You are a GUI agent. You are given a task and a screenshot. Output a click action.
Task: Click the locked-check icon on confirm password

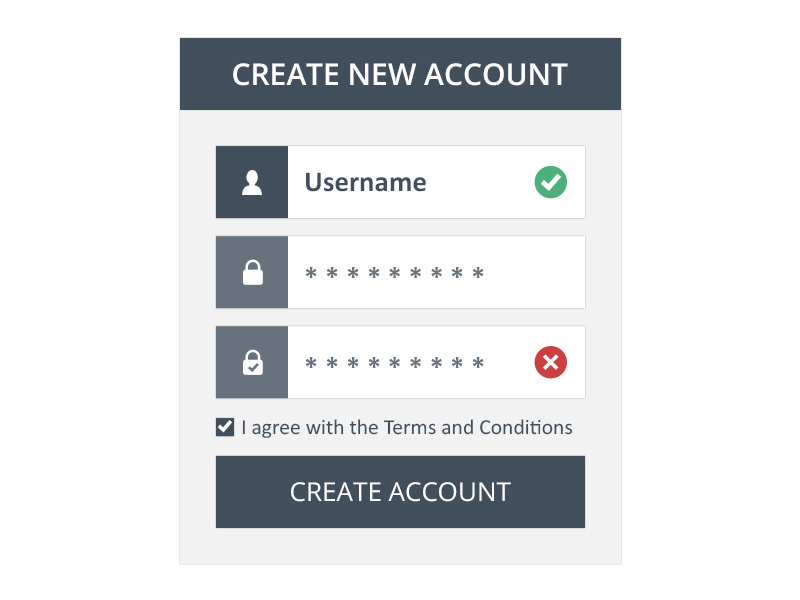click(251, 362)
